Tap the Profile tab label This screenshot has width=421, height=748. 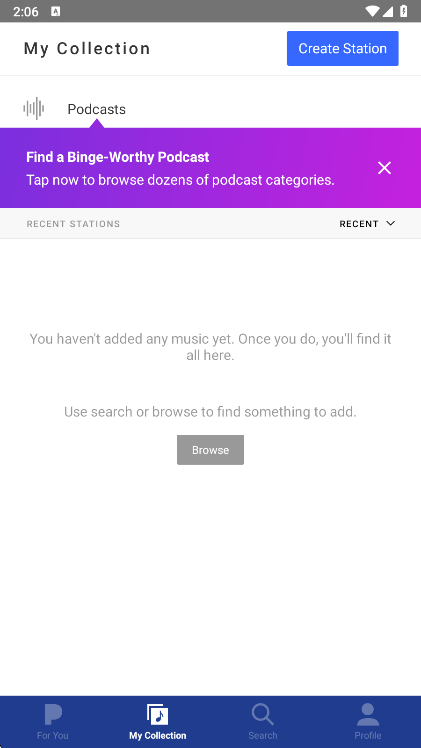coord(368,736)
